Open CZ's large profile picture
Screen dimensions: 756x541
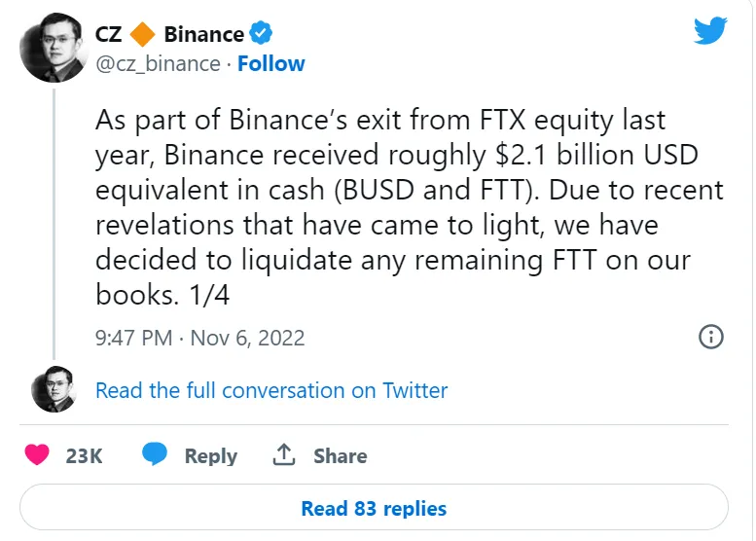pos(54,48)
